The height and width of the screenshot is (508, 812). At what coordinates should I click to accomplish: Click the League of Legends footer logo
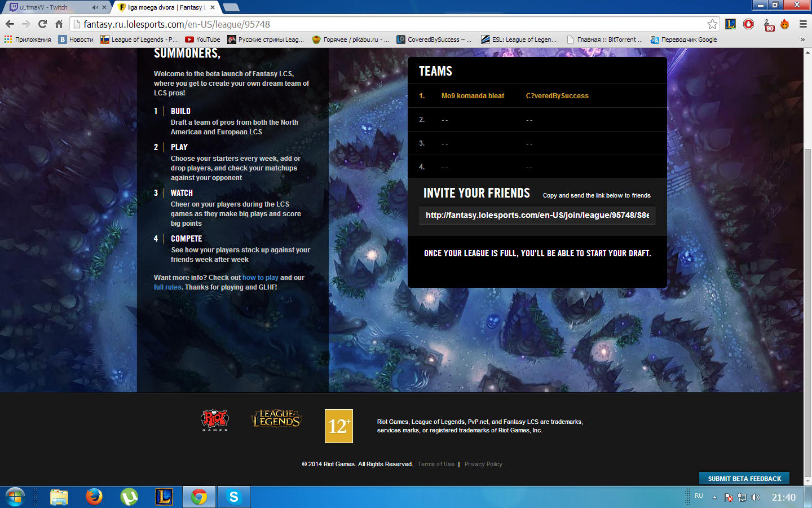point(276,419)
